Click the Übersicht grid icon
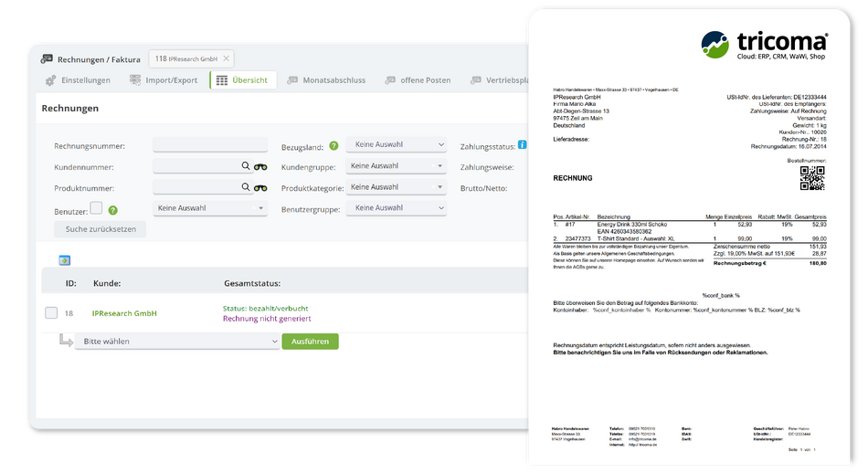868x474 pixels. pyautogui.click(x=222, y=80)
